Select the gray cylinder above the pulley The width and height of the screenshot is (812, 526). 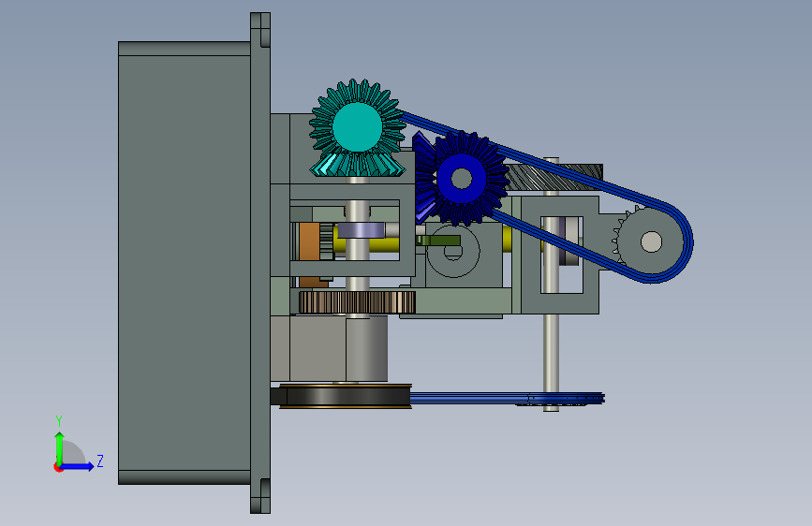366,350
